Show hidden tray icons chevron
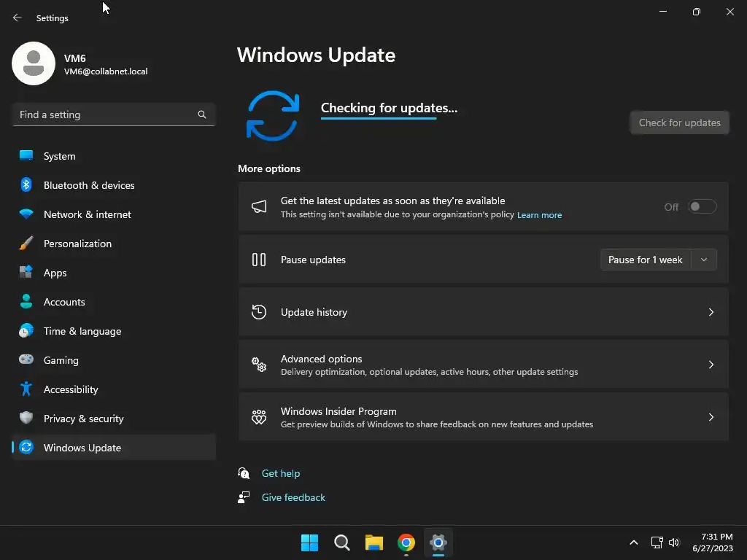The image size is (747, 560). [x=634, y=542]
